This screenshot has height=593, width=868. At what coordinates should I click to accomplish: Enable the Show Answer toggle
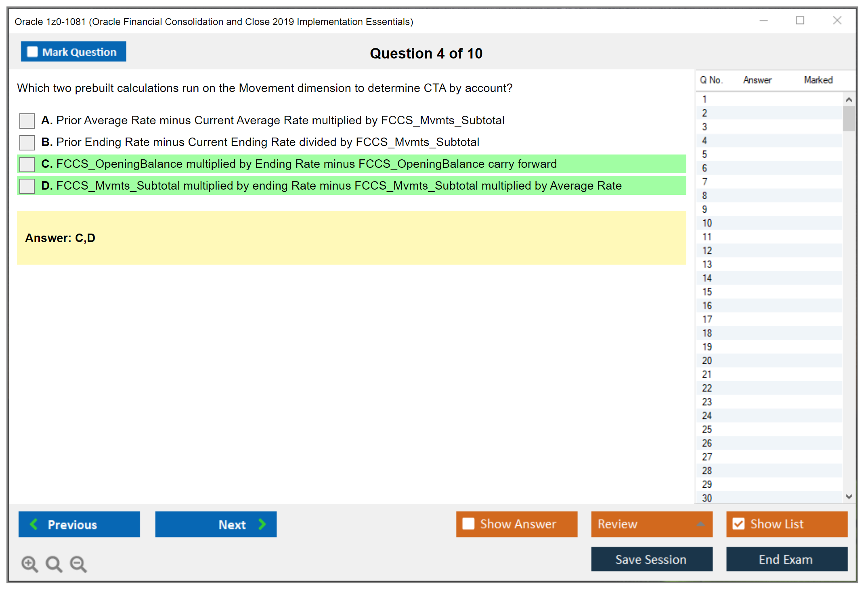tap(468, 524)
